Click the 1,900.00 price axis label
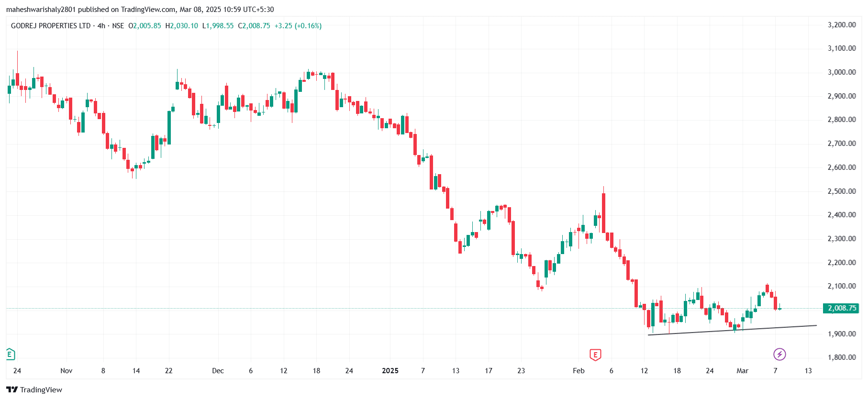868x400 pixels. pyautogui.click(x=842, y=334)
